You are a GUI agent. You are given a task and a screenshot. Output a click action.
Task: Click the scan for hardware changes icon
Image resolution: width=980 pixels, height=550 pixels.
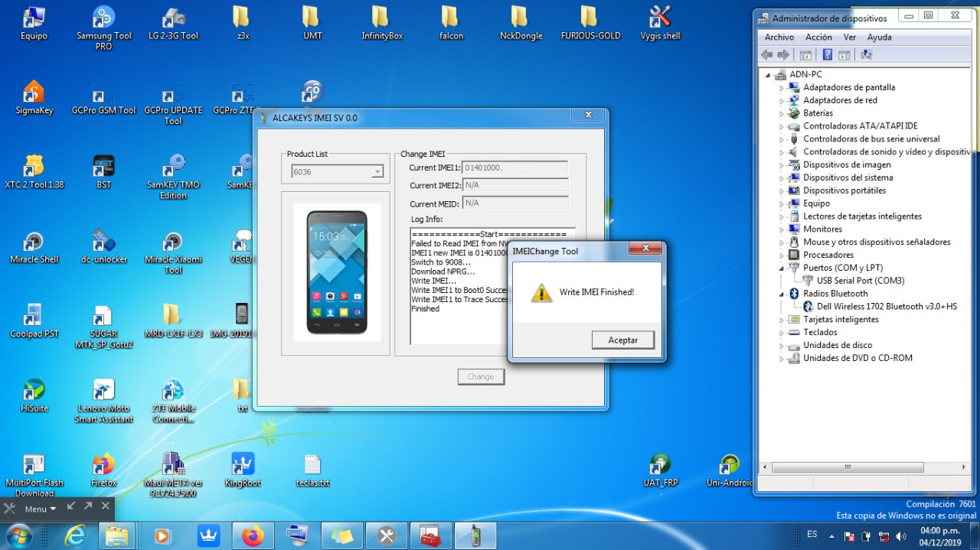coord(867,55)
